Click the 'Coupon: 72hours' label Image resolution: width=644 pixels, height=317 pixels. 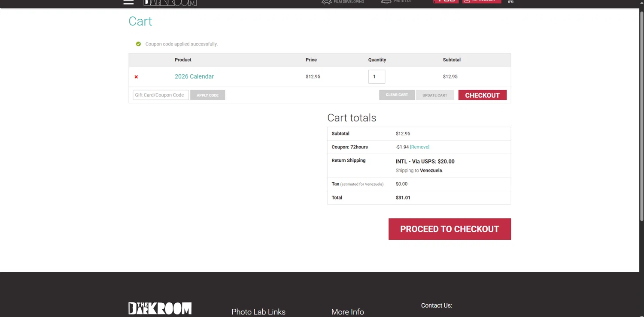349,147
